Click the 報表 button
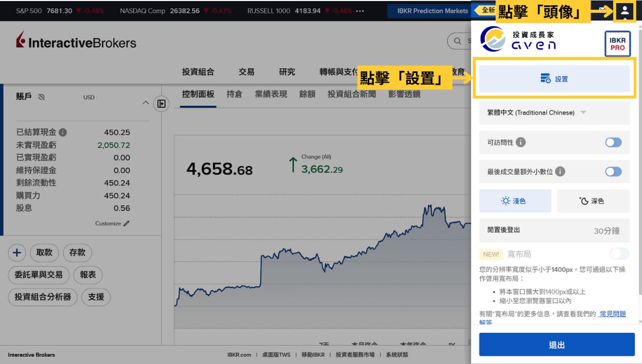 88,275
